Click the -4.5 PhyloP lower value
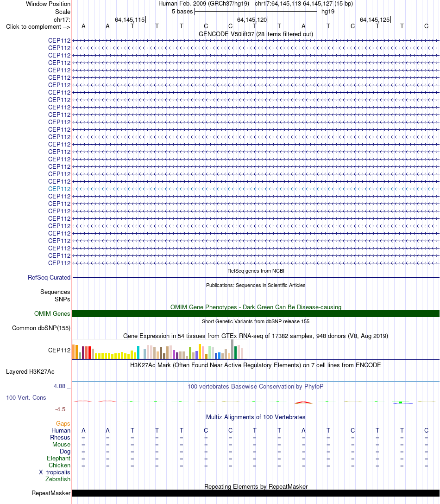Screen dimensions: 440x504 tap(60, 409)
